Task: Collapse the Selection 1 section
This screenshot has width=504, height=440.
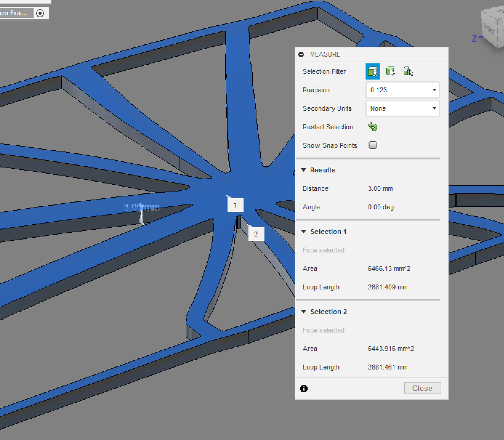Action: [x=304, y=232]
